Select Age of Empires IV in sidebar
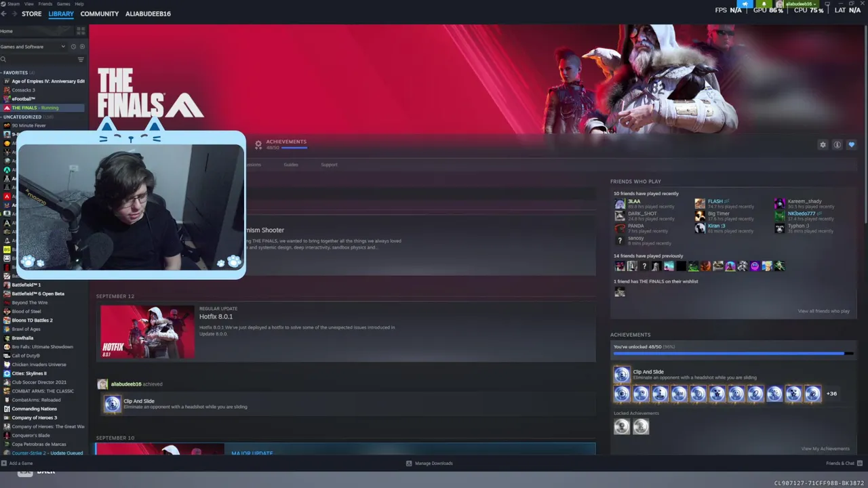 click(43, 81)
